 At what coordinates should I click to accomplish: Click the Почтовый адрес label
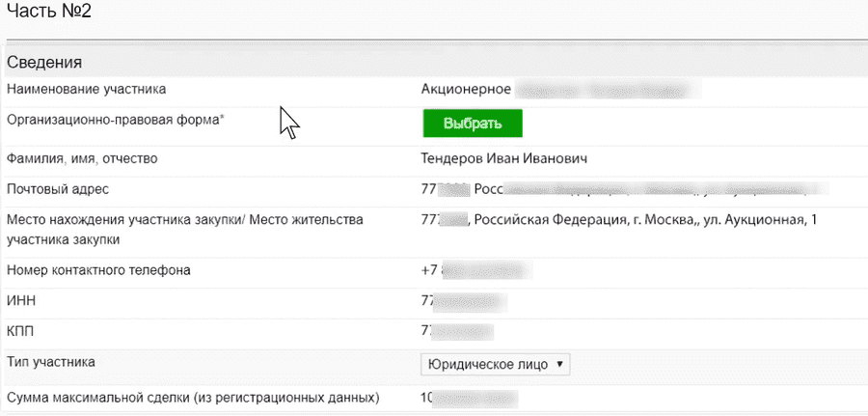coord(58,189)
